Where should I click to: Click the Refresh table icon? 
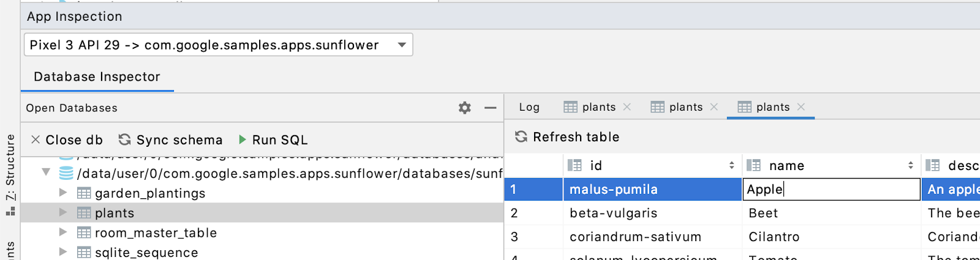pyautogui.click(x=521, y=136)
